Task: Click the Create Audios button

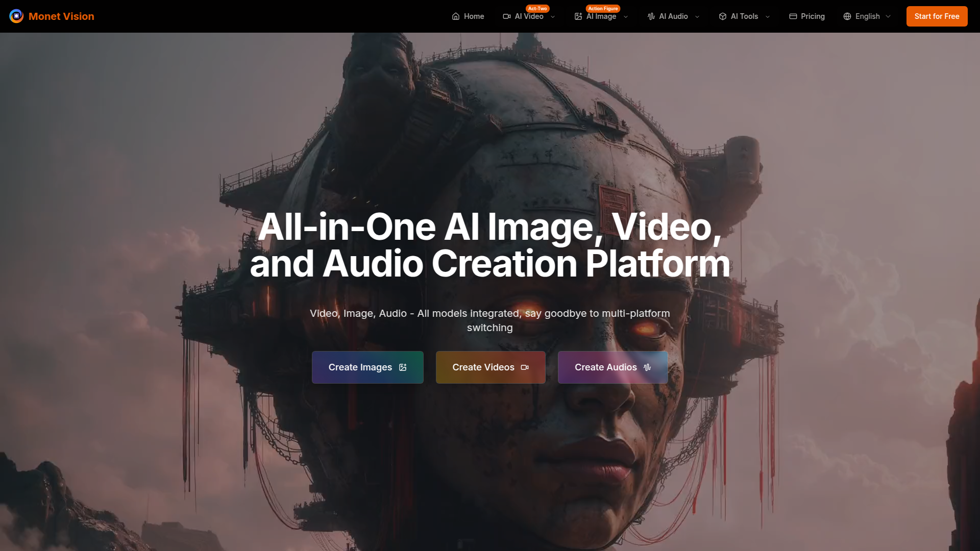Action: (x=612, y=367)
